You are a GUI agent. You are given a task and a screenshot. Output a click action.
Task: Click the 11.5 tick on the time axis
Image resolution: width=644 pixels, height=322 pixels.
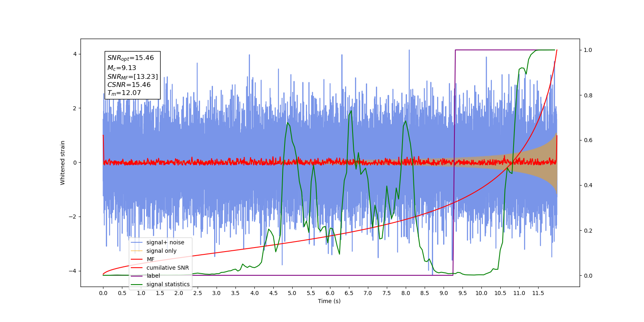click(x=538, y=293)
